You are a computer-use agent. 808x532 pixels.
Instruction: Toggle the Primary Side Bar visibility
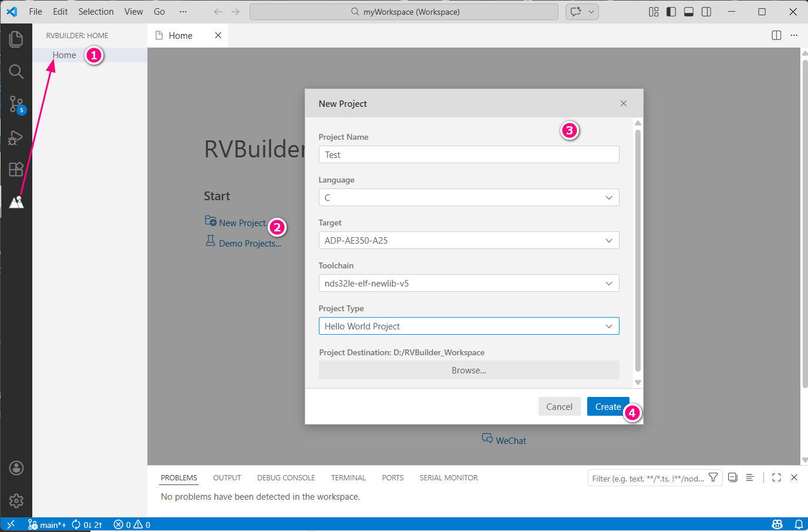point(671,11)
